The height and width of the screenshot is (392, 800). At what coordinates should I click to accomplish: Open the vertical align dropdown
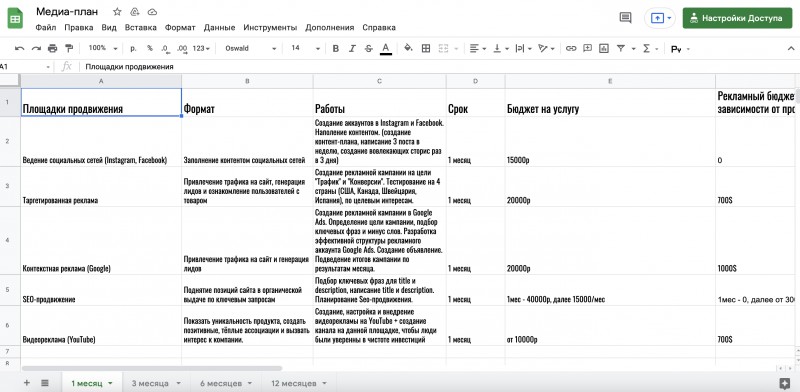point(501,48)
